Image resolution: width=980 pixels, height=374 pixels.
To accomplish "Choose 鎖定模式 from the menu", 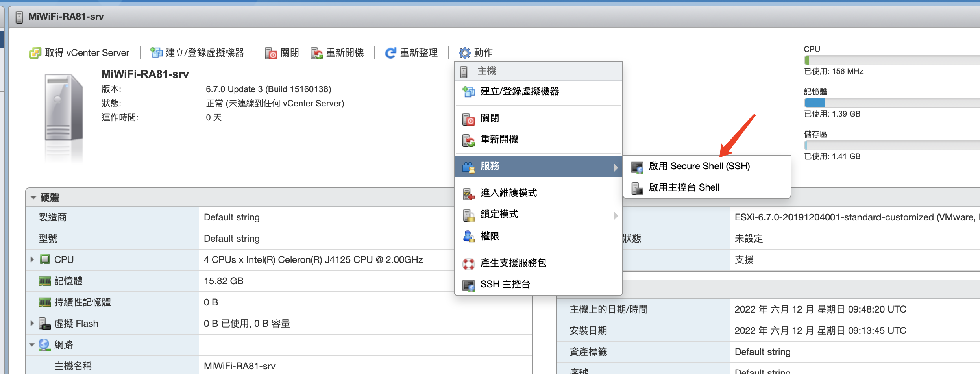I will click(x=538, y=215).
